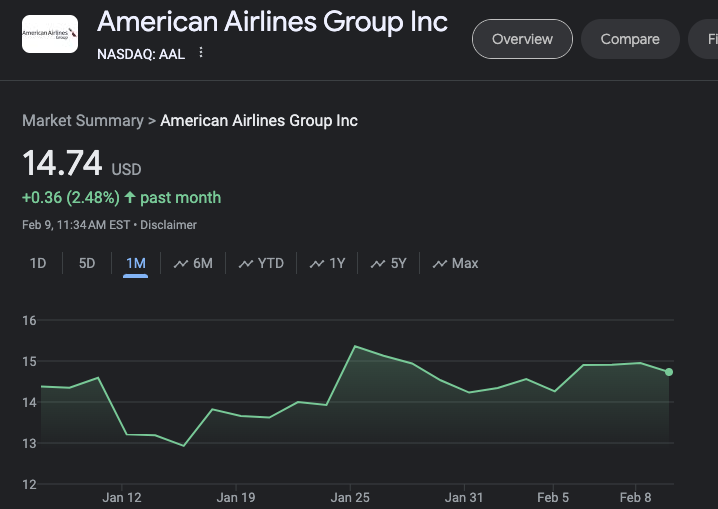718x509 pixels.
Task: Select the 5D time range
Action: coord(87,263)
